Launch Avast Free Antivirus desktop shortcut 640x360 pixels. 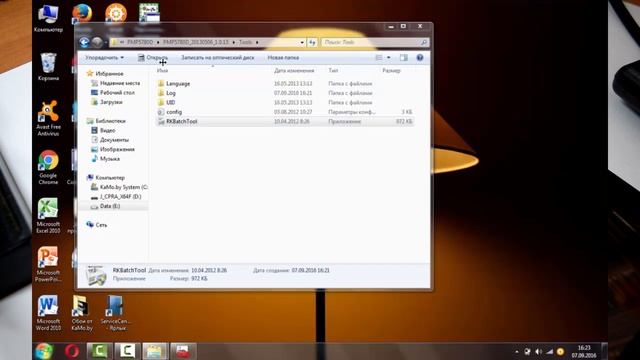(48, 118)
